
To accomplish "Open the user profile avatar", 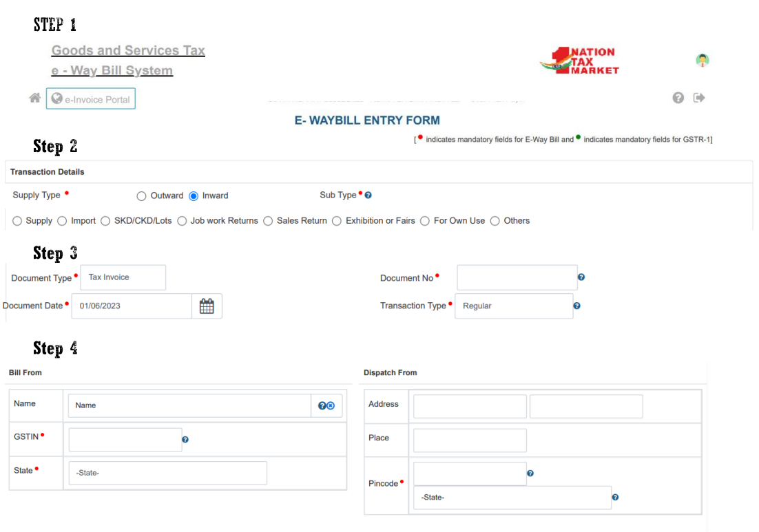I will [702, 61].
